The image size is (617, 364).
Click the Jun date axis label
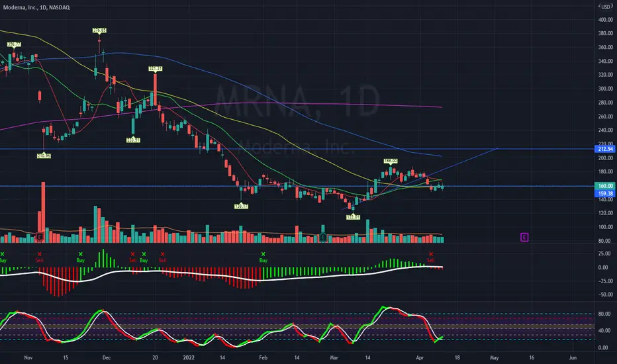click(573, 357)
